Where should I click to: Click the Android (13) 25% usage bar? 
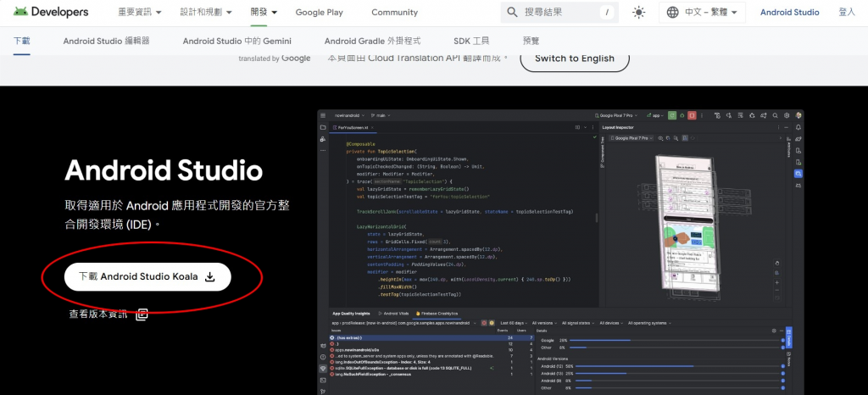[677, 374]
